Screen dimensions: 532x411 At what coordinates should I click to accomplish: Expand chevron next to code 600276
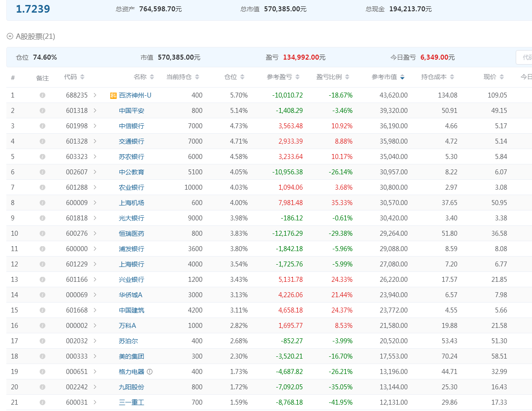(x=95, y=234)
